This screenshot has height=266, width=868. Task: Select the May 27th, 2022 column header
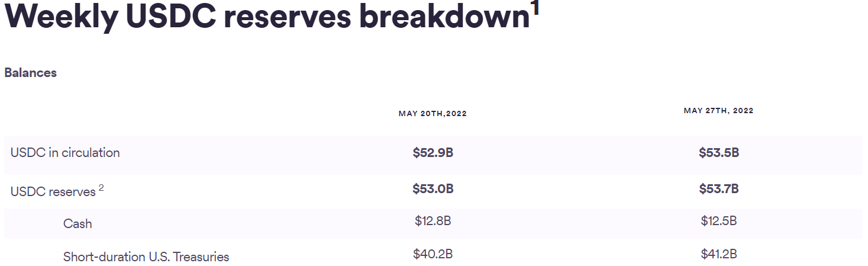tap(718, 111)
